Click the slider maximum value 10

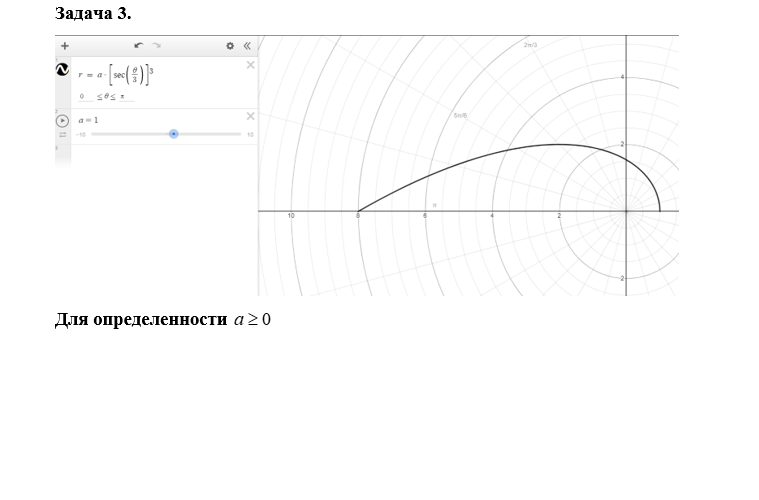click(x=250, y=134)
